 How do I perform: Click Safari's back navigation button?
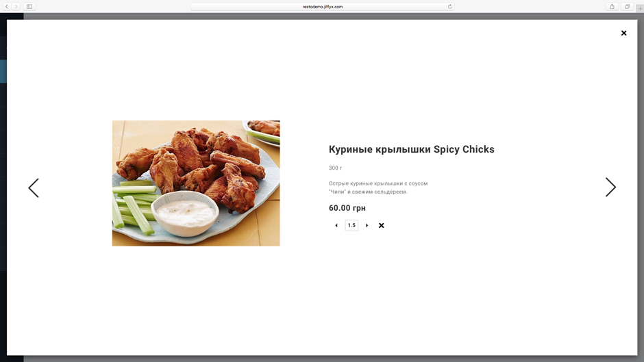tap(7, 7)
